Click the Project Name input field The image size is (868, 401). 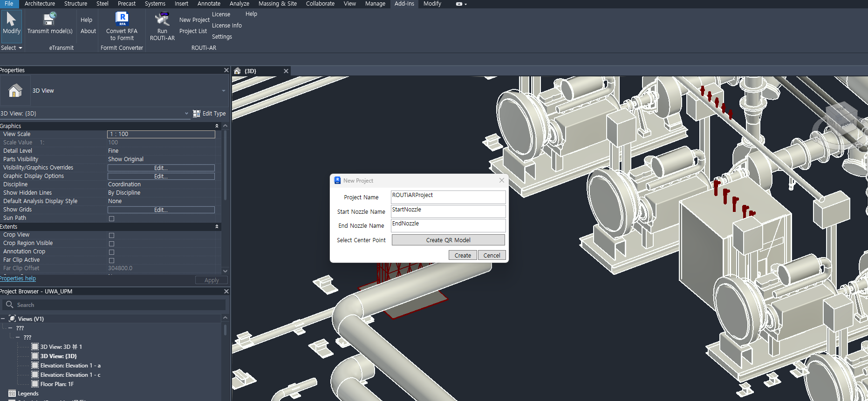click(x=448, y=197)
